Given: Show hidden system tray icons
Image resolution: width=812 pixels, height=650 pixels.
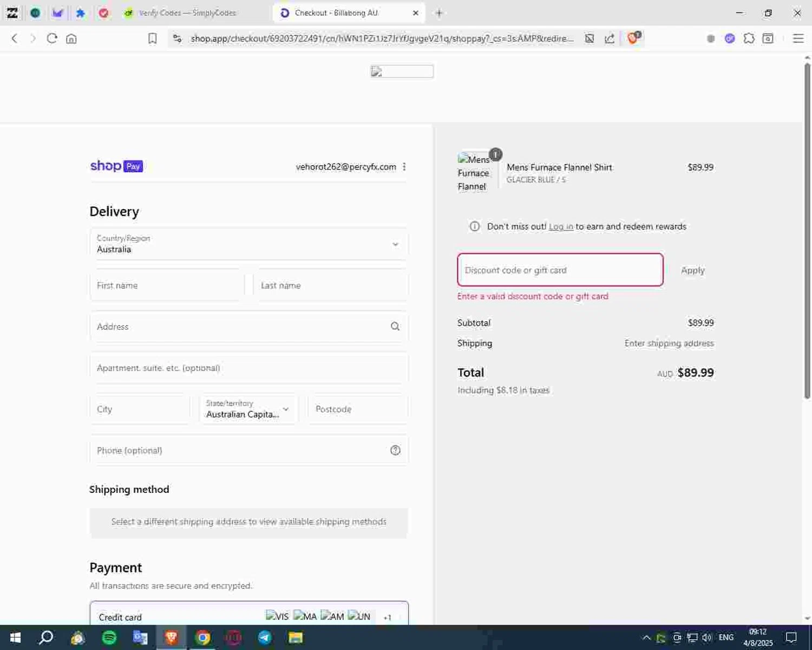Looking at the screenshot, I should tap(646, 638).
